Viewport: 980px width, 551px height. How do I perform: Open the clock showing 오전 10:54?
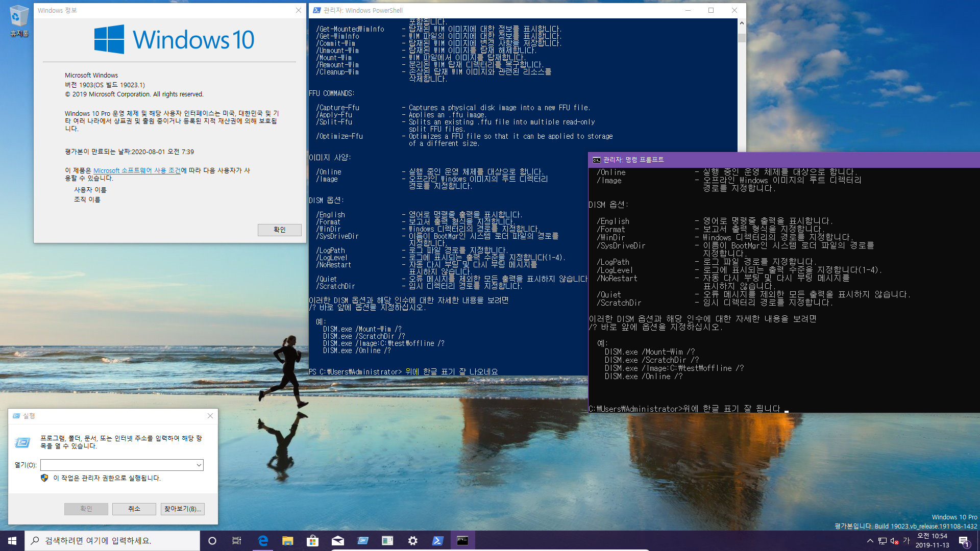click(932, 541)
